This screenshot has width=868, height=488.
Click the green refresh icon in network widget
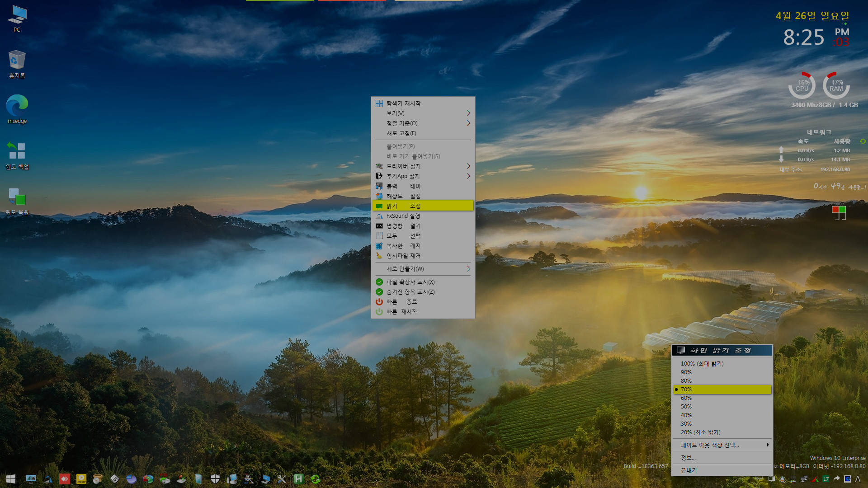coord(863,141)
